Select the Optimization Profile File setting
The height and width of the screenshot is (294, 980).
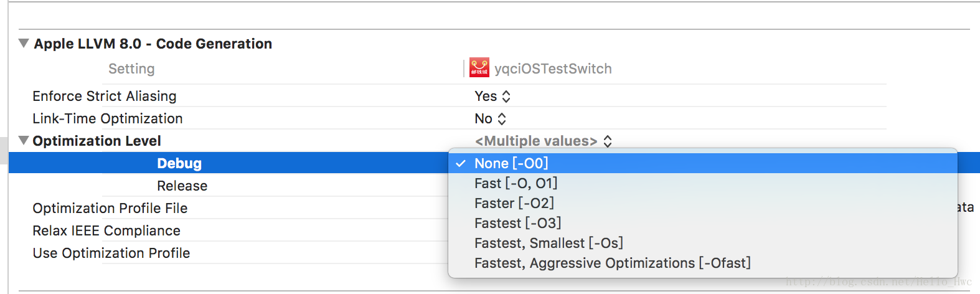click(x=110, y=208)
